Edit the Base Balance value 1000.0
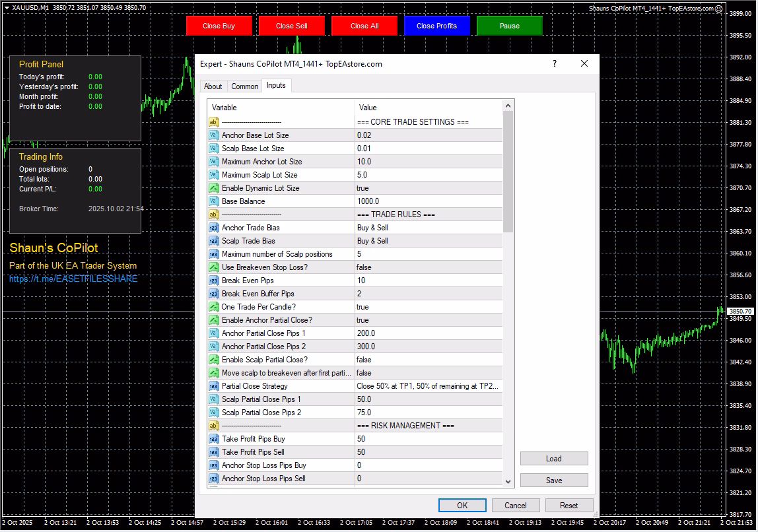This screenshot has height=532, width=758. (x=429, y=201)
